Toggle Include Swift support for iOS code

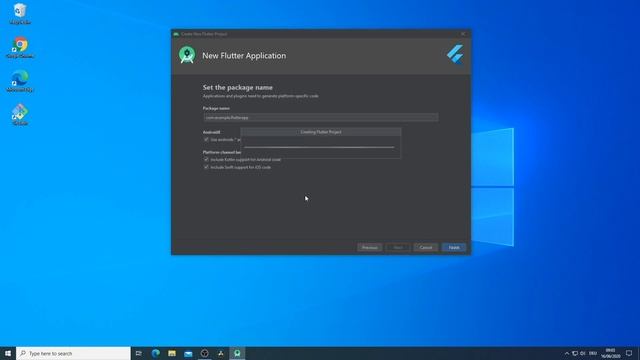[206, 167]
